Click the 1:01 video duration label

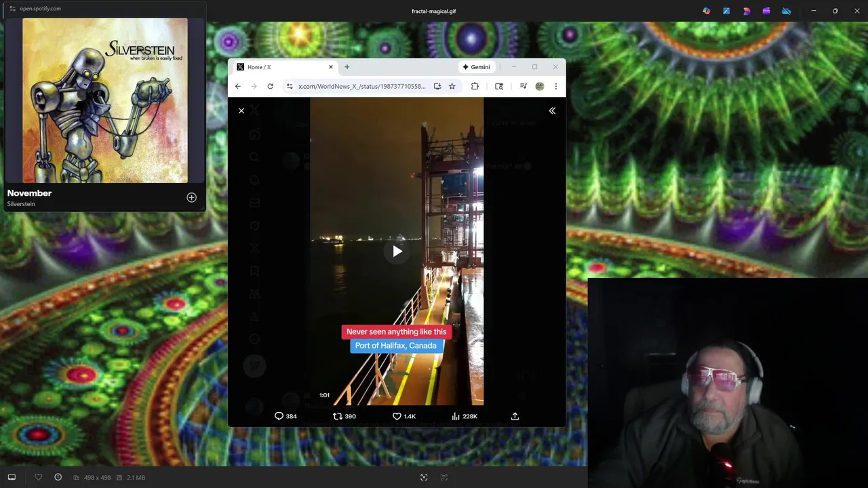coord(324,395)
